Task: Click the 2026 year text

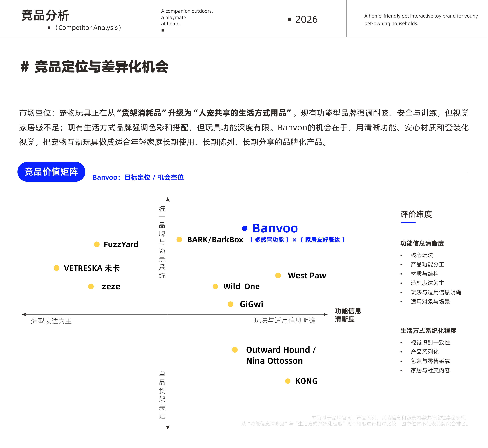Action: pyautogui.click(x=306, y=19)
